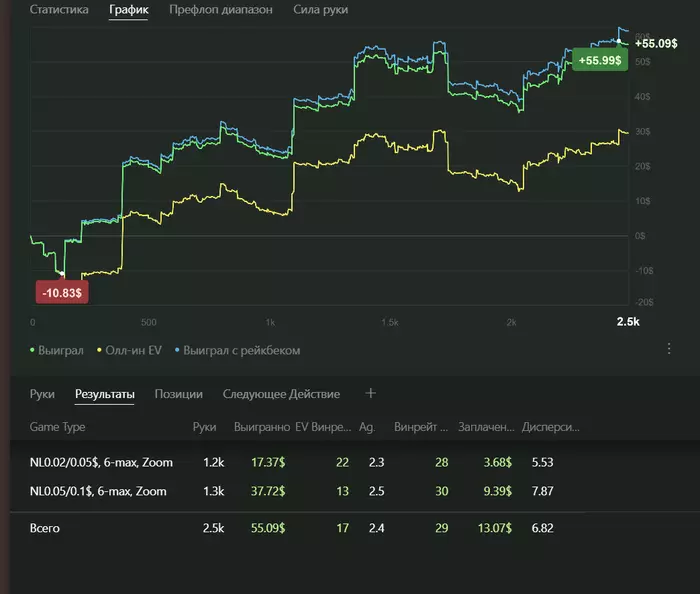Toggle the Выиграл legend series

(57, 350)
